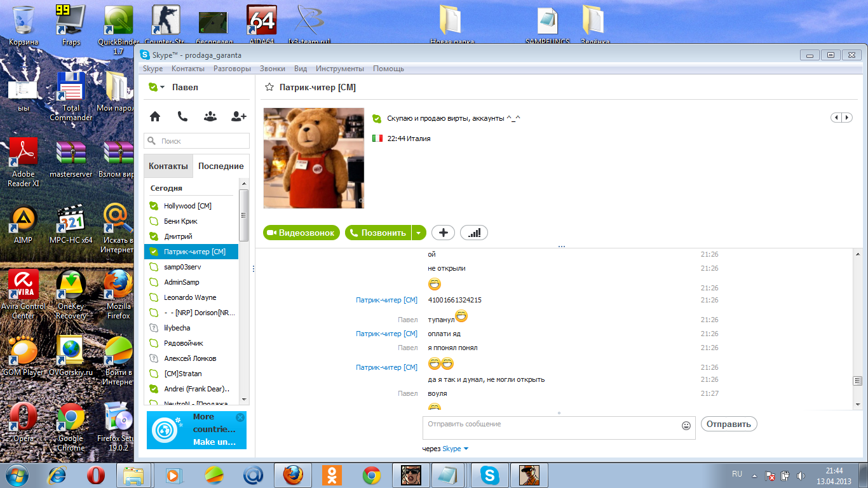Launch AIDA64 desktop shortcut
The width and height of the screenshot is (868, 488).
261,25
